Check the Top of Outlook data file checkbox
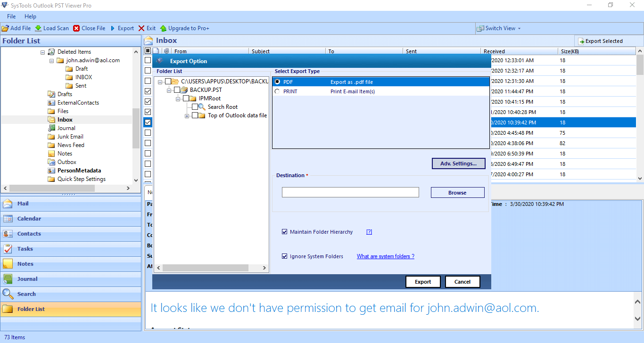The width and height of the screenshot is (644, 343). 195,115
